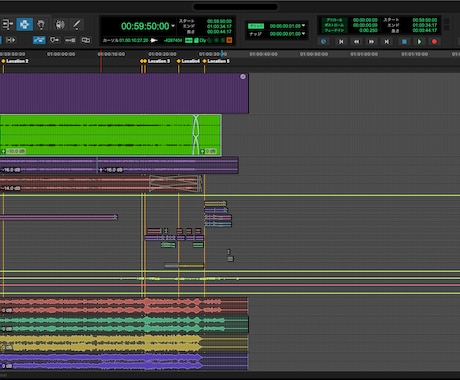This screenshot has width=460, height=380.
Task: Click the leftmost -16.0 dB clip gain badge
Action: point(11,170)
